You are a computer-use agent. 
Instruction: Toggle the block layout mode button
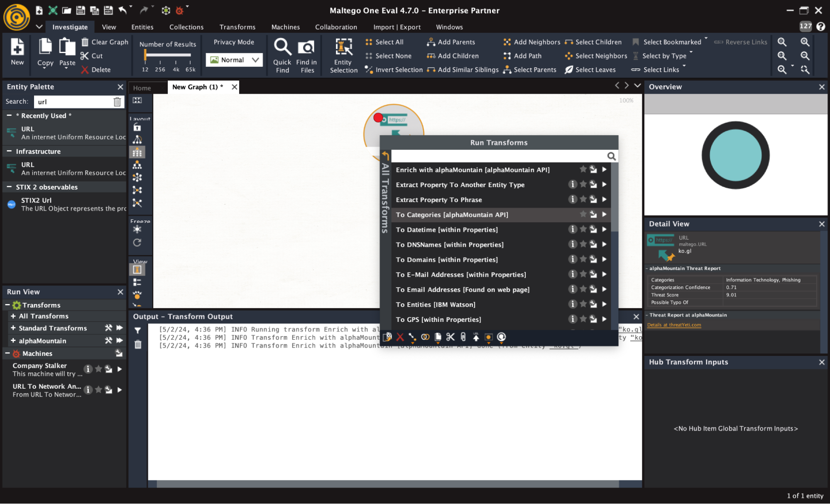point(137,152)
